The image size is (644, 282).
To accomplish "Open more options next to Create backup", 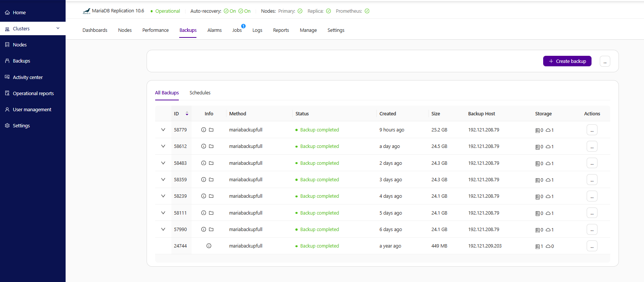I will (x=605, y=61).
